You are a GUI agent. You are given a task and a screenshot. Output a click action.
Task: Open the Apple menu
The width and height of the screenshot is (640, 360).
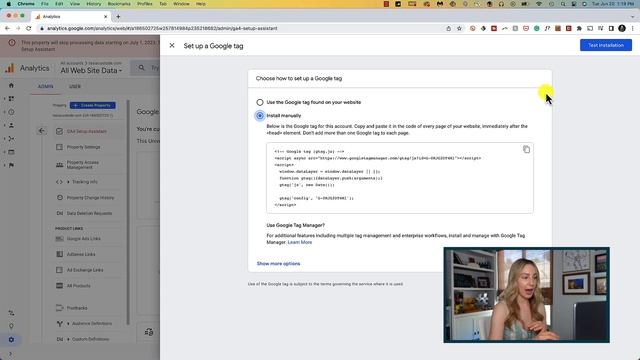[9, 4]
